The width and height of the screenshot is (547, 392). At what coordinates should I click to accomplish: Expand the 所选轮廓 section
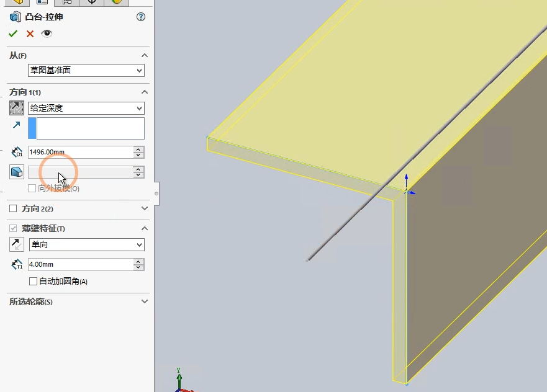[x=145, y=302]
